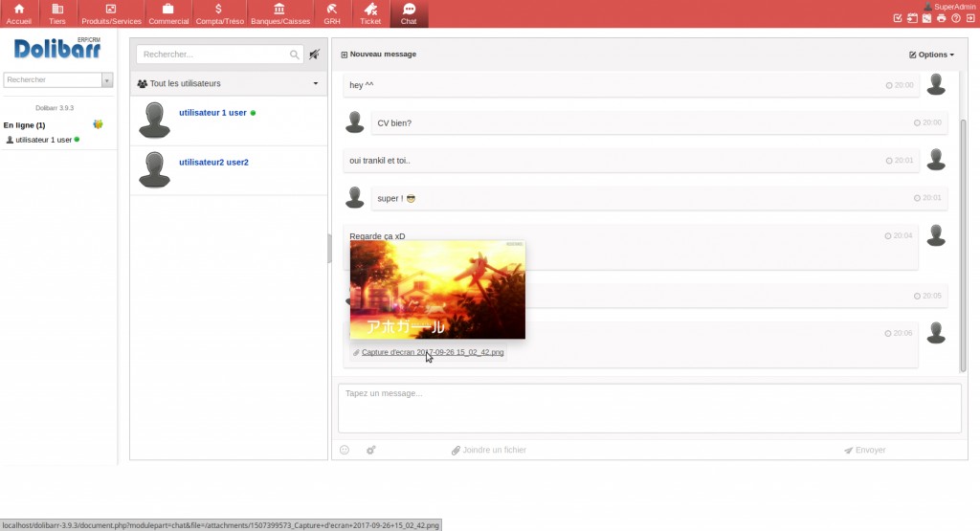The height and width of the screenshot is (531, 980).
Task: Open the Compta/Tréso menu
Action: [x=219, y=14]
